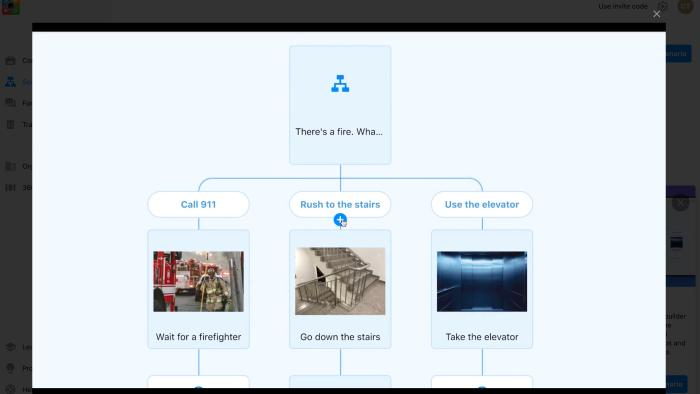Open the staircase image thumbnail
Viewport: 700px width, 394px height.
click(x=340, y=281)
